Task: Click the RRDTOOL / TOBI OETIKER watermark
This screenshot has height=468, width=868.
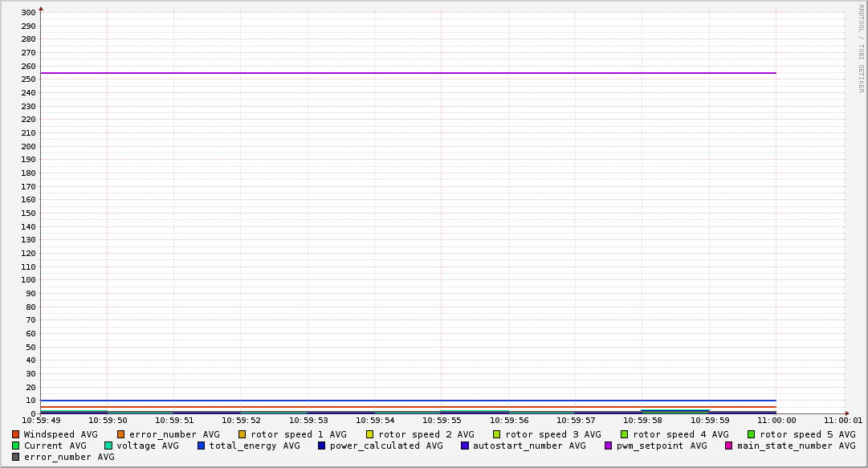Action: click(x=861, y=48)
